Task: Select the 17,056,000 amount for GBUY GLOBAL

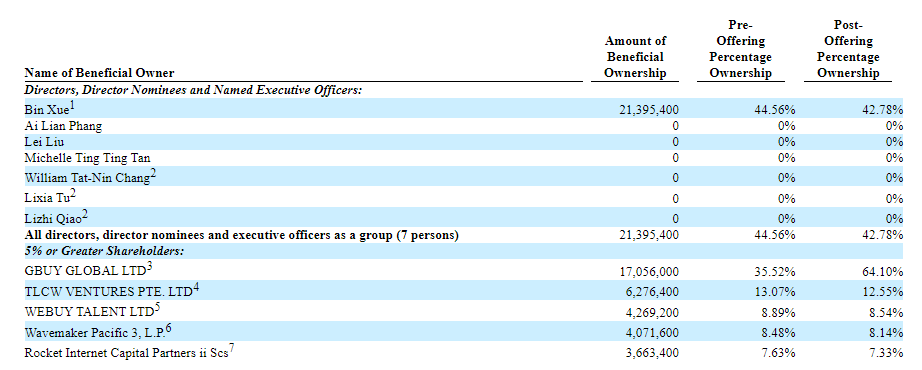Action: (x=649, y=272)
